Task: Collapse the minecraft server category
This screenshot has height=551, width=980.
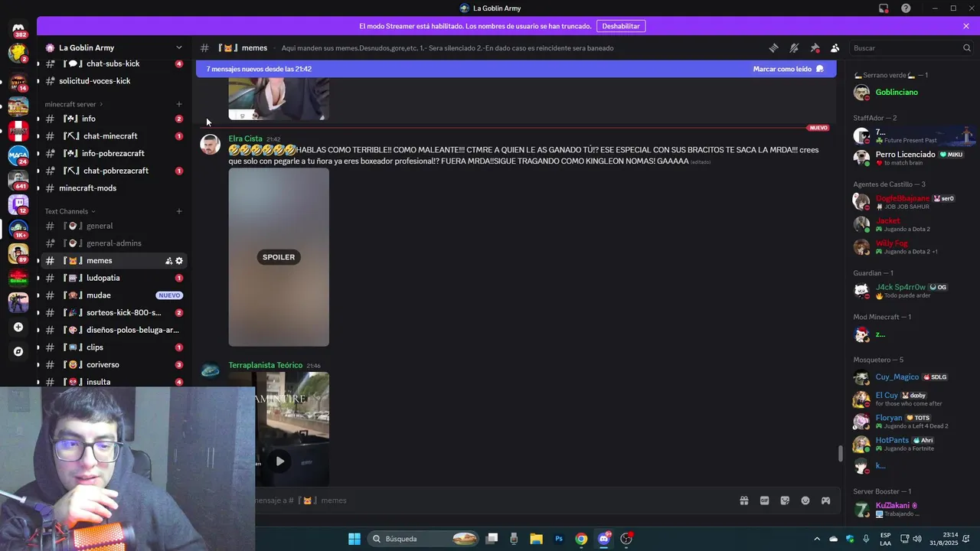Action: 73,104
